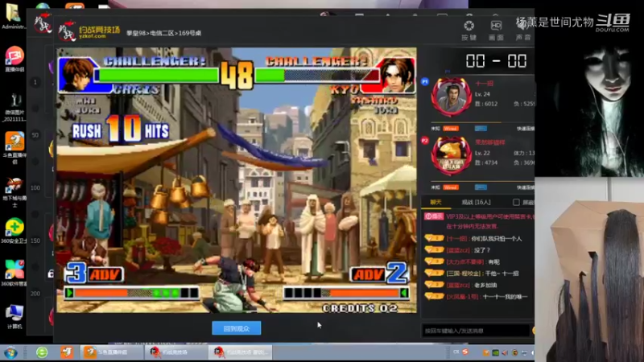
Task: Click the orange pinned Douyu taskbar icon
Action: point(67,352)
